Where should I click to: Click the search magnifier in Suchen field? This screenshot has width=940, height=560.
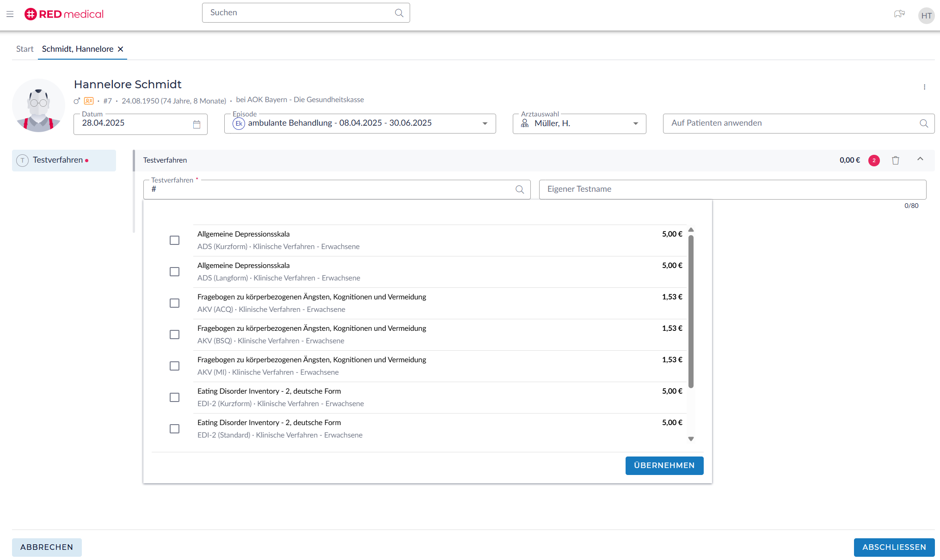399,13
